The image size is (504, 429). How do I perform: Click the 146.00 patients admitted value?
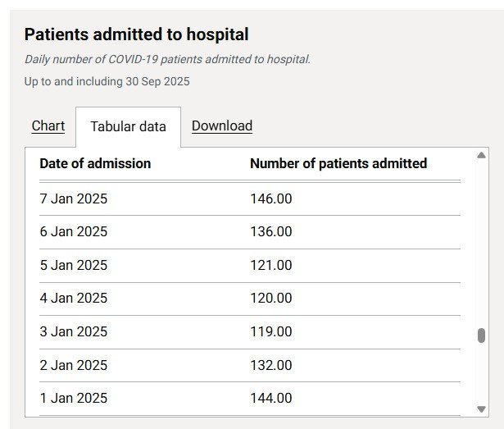click(270, 199)
